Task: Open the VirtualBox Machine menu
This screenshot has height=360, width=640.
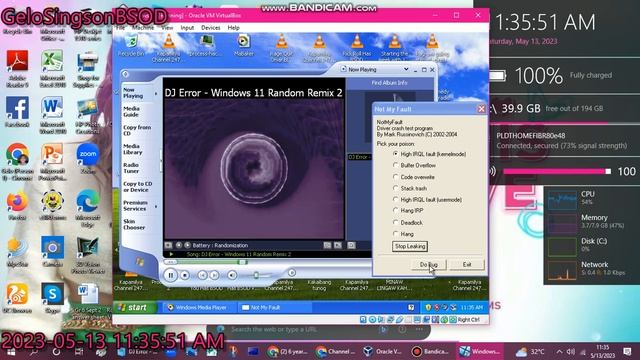Action: pos(143,28)
